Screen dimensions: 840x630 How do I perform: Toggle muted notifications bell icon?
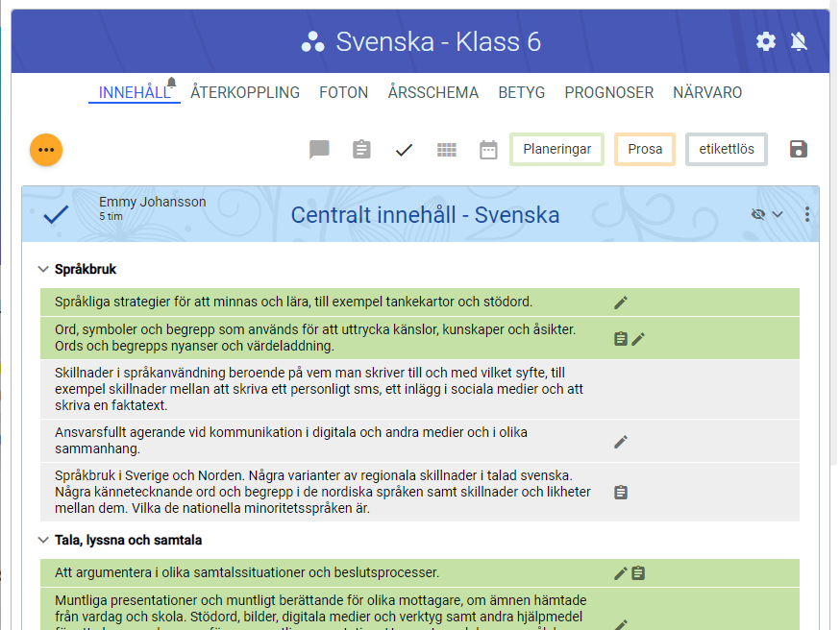pyautogui.click(x=799, y=41)
